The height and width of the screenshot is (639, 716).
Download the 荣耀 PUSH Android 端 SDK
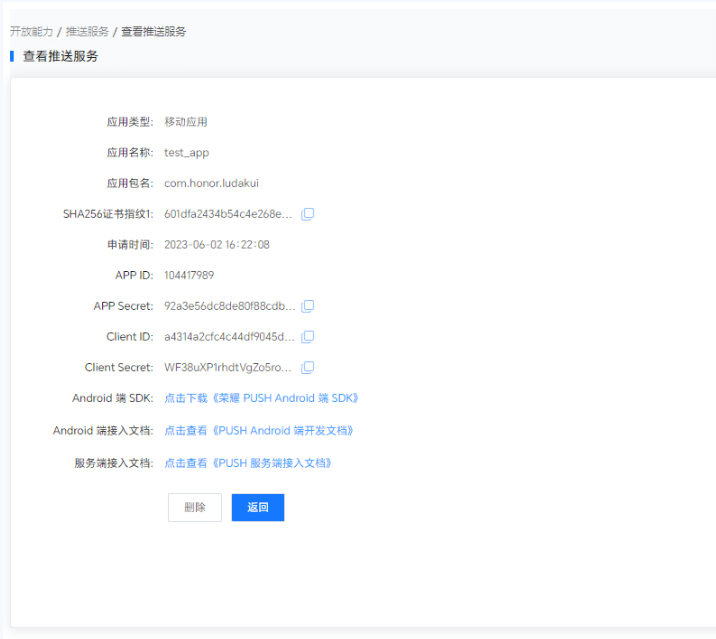pos(261,398)
